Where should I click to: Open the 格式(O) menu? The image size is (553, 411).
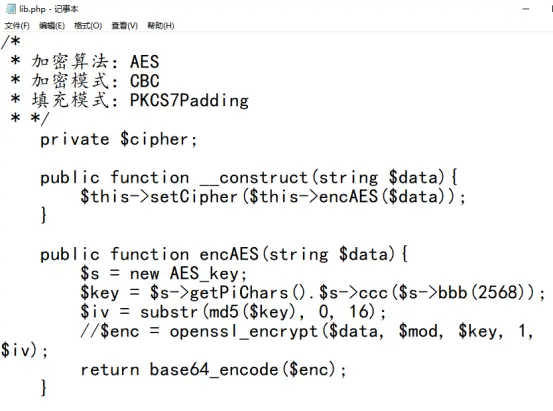88,26
